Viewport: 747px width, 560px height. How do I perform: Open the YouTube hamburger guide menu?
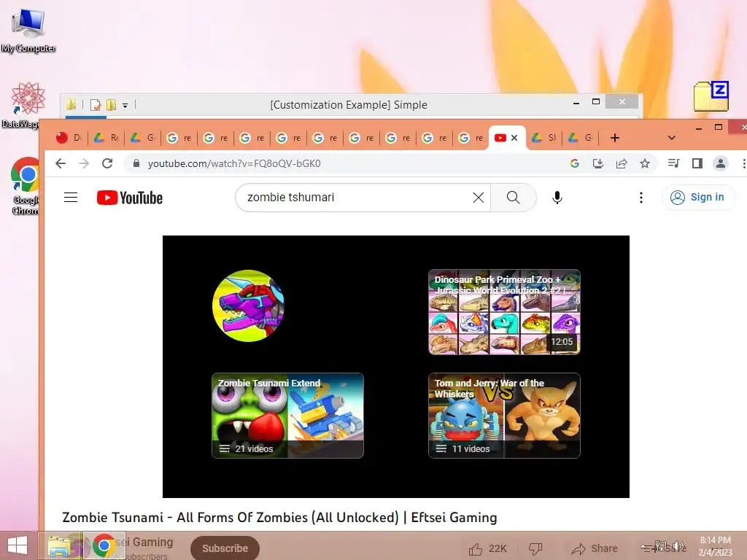pos(71,197)
